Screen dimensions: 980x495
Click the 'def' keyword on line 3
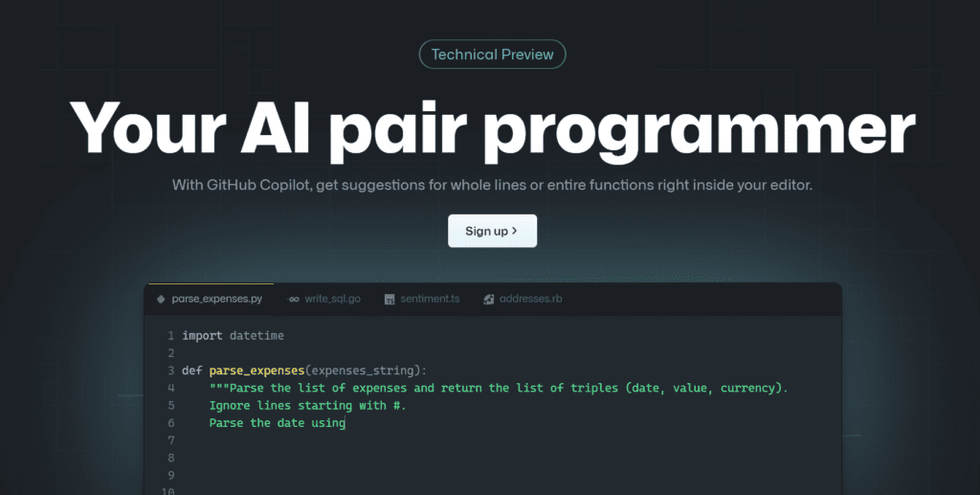tap(191, 371)
